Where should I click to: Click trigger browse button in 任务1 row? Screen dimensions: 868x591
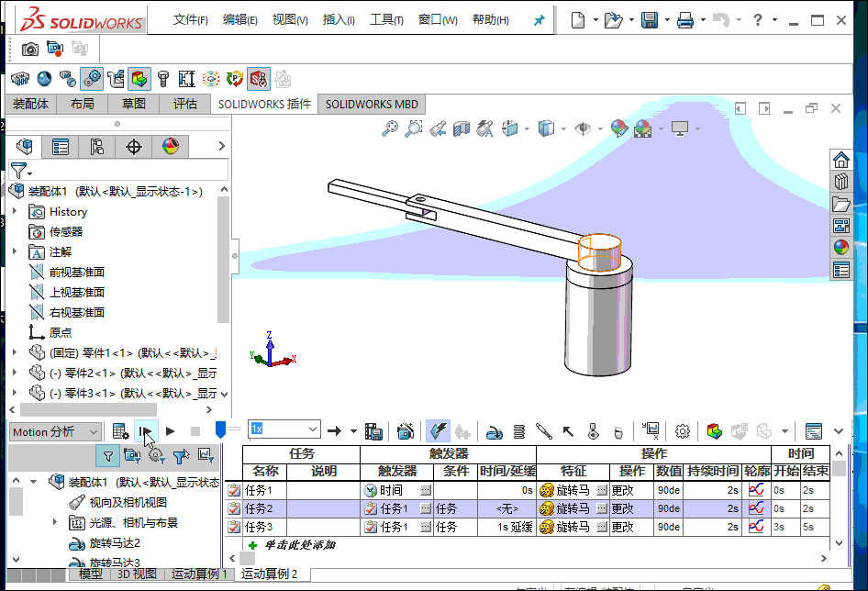click(x=426, y=490)
